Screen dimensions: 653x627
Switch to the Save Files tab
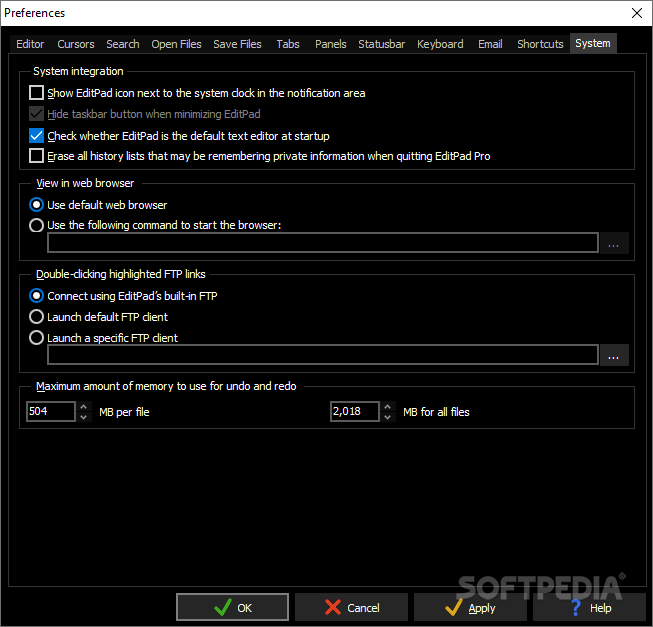(x=237, y=44)
